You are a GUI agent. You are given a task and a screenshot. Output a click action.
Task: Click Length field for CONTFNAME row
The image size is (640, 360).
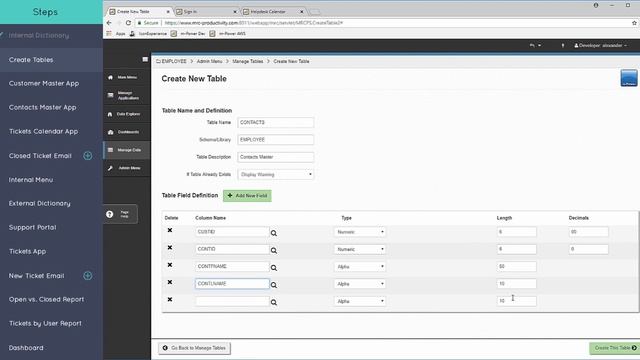516,267
